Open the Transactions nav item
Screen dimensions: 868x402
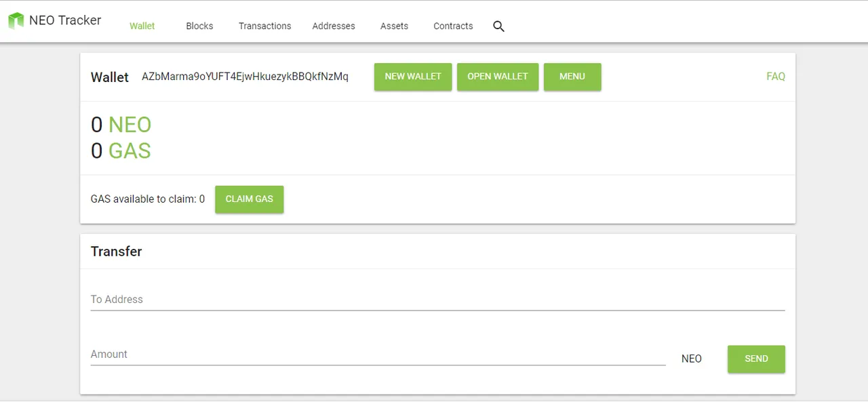[x=264, y=26]
